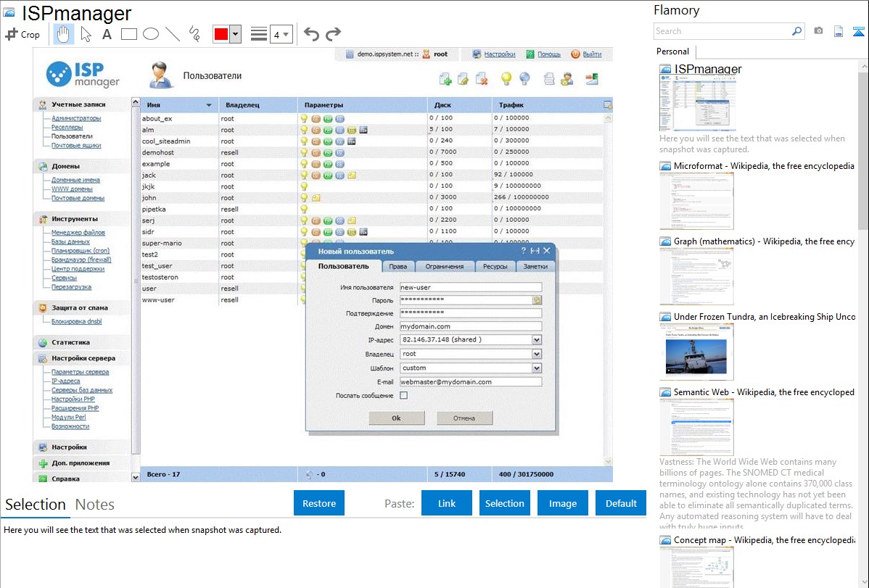Open the Under Frozen Tundra snapshot thumbnail
The image size is (869, 588).
[x=696, y=352]
